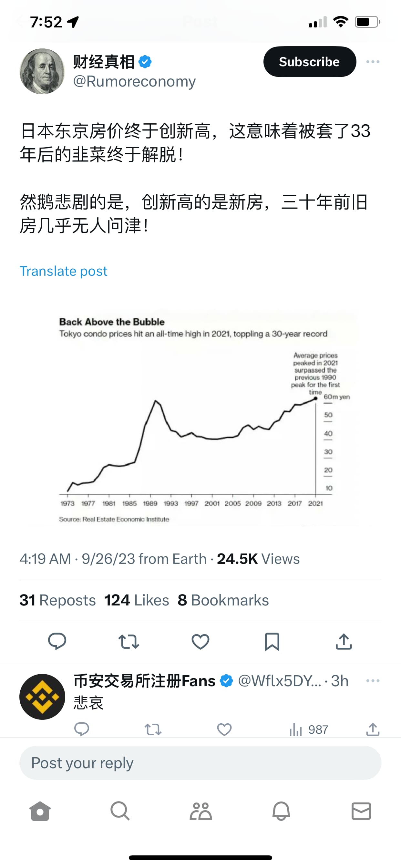This screenshot has height=868, width=401.
Task: Open the 财经真相 profile avatar
Action: [x=42, y=71]
